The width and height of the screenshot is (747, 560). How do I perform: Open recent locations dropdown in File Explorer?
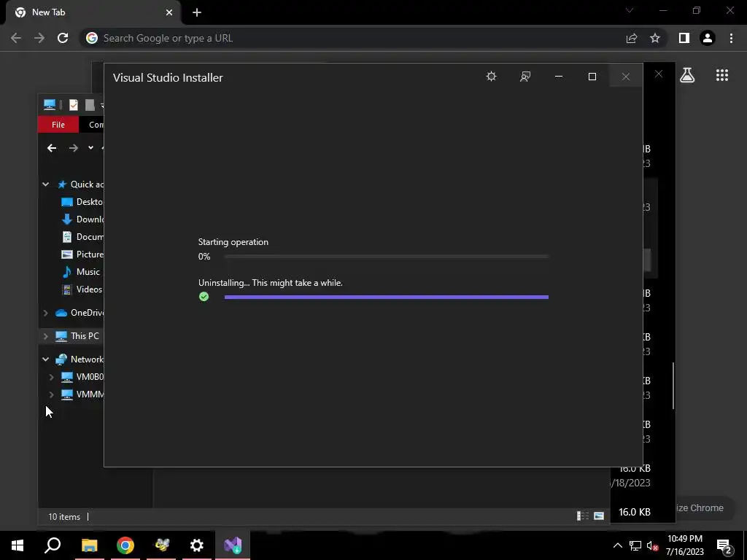[90, 148]
